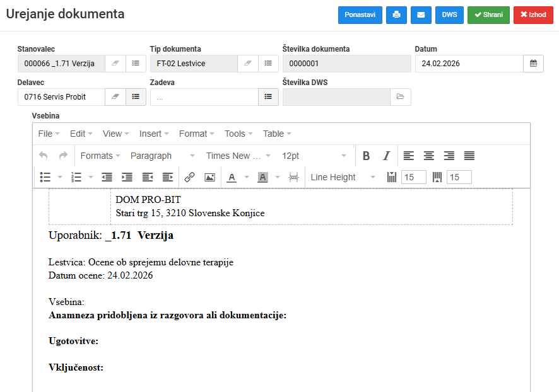Undo the last edit
559x392 pixels.
coord(44,156)
